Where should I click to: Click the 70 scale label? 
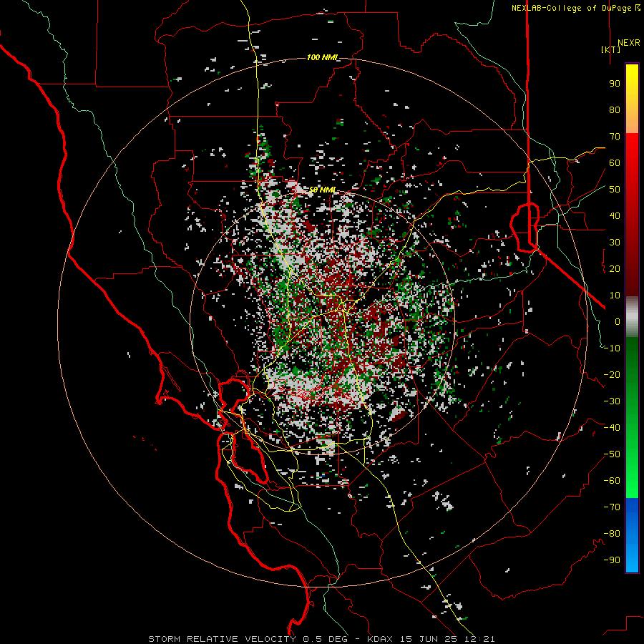click(615, 137)
